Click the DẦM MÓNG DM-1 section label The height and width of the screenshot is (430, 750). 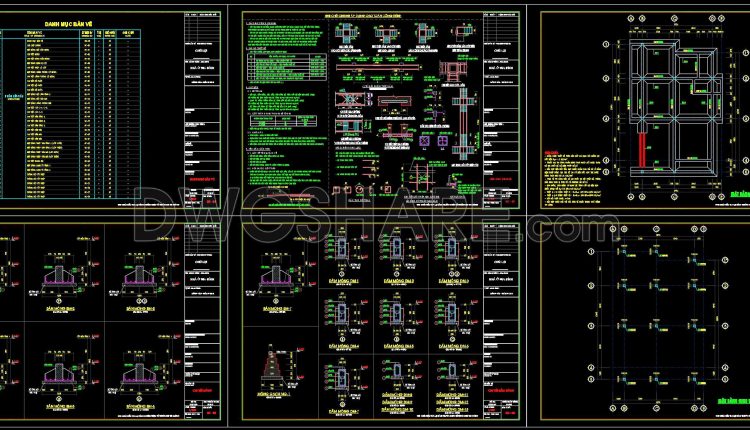344,281
